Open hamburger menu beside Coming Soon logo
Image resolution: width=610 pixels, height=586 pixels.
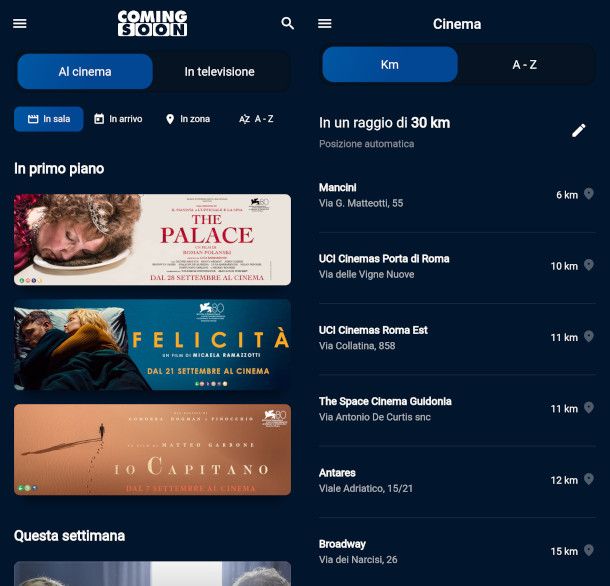20,24
